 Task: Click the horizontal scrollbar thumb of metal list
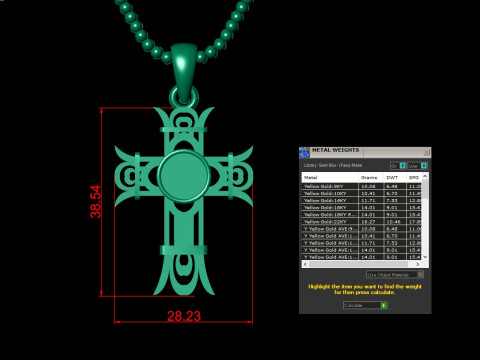(359, 264)
